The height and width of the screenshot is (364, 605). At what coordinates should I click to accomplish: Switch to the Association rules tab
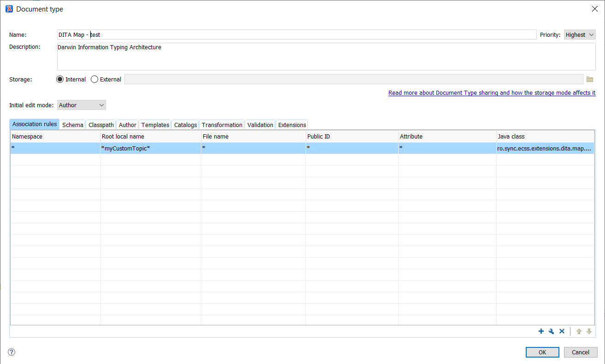point(35,124)
